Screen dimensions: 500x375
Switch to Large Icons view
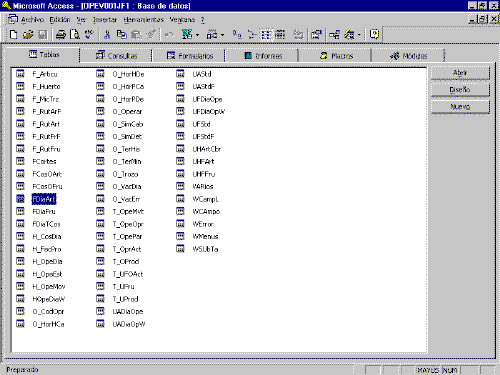[x=237, y=34]
